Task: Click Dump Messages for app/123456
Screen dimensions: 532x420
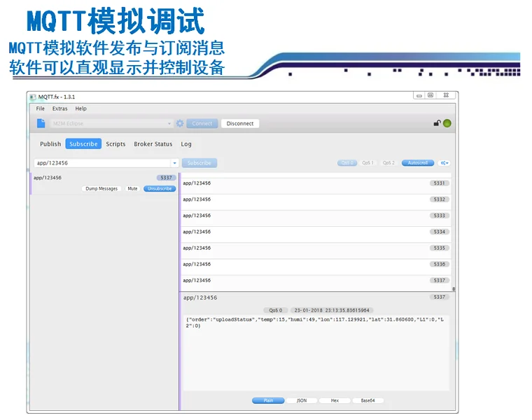Action: pyautogui.click(x=101, y=188)
